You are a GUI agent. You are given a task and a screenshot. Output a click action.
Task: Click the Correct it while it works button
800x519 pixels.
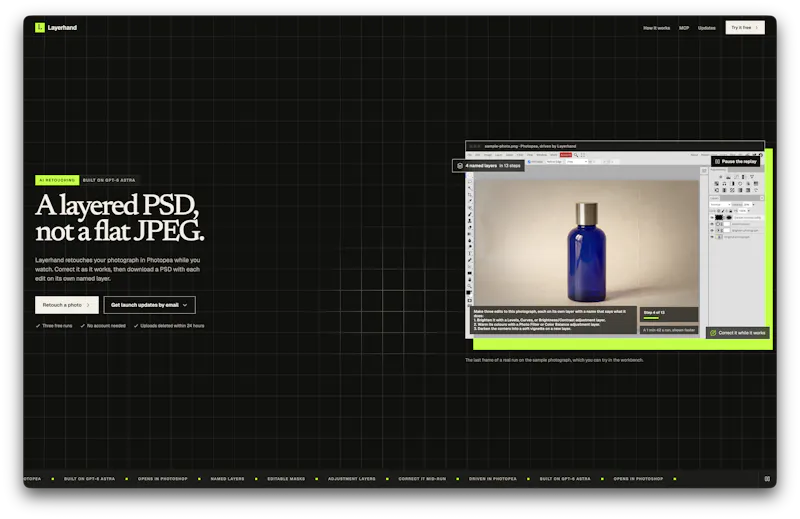[x=738, y=333]
